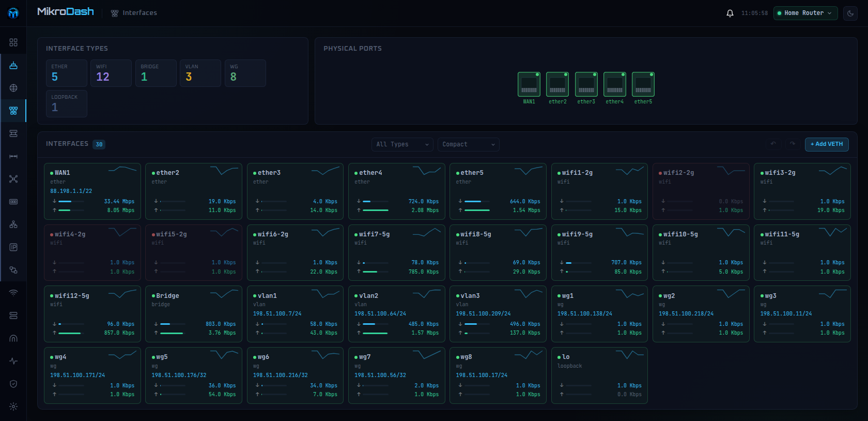Click the redo arrow button
Image resolution: width=868 pixels, height=421 pixels.
pyautogui.click(x=793, y=144)
